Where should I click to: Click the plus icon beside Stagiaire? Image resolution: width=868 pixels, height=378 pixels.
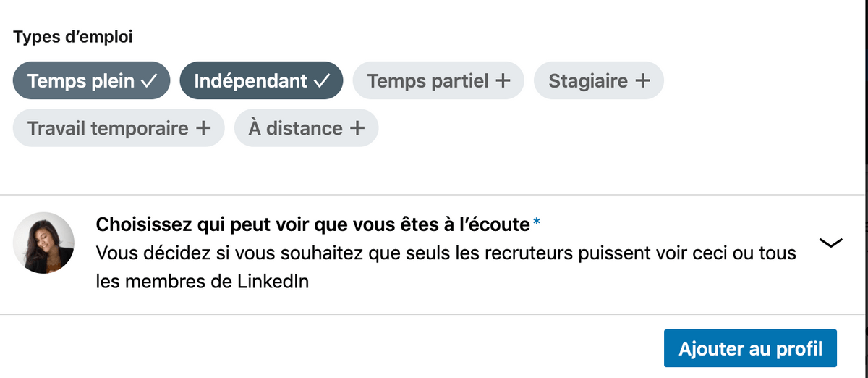[x=642, y=81]
